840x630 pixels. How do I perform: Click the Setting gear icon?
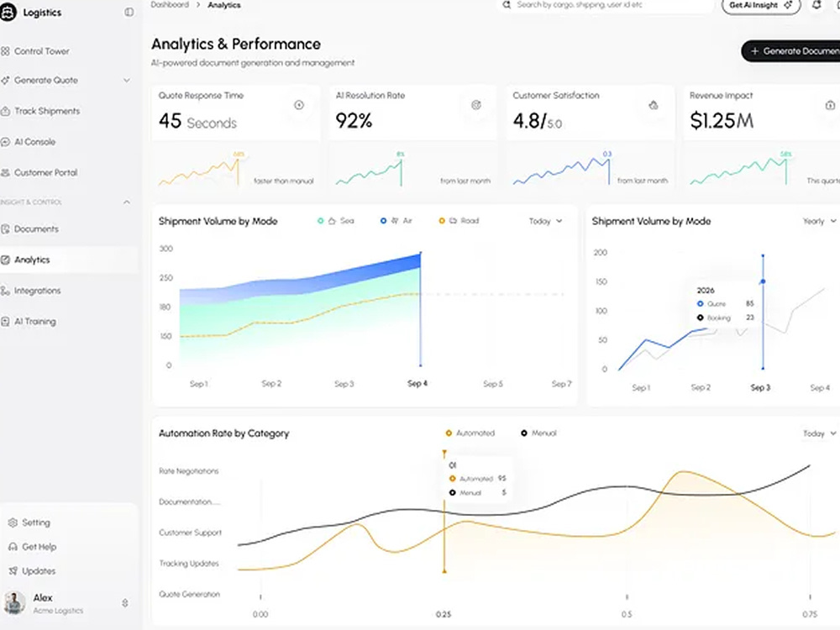click(x=13, y=522)
